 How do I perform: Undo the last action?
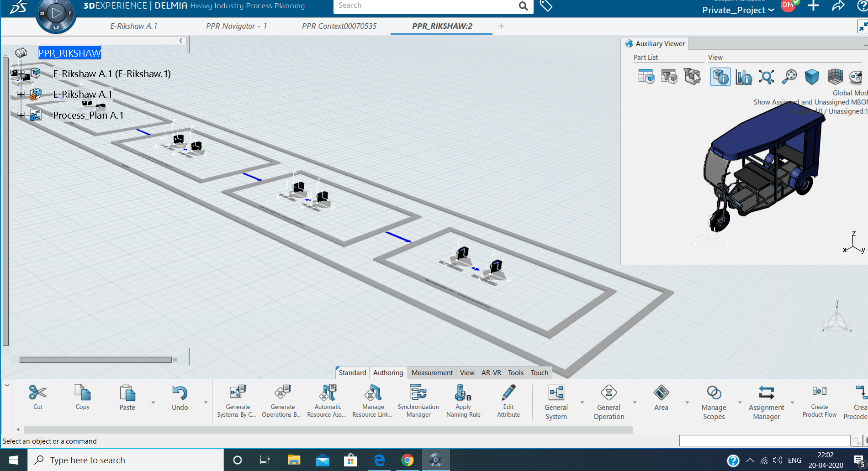(x=180, y=392)
